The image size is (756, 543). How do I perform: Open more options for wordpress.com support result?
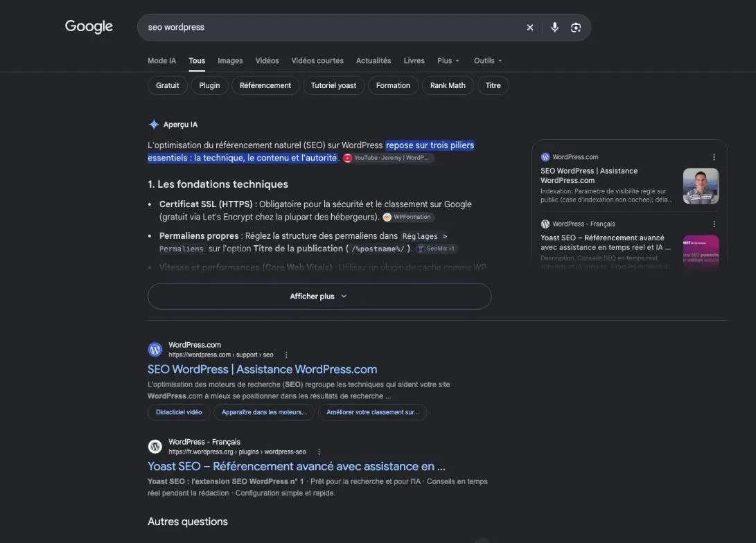(x=286, y=355)
